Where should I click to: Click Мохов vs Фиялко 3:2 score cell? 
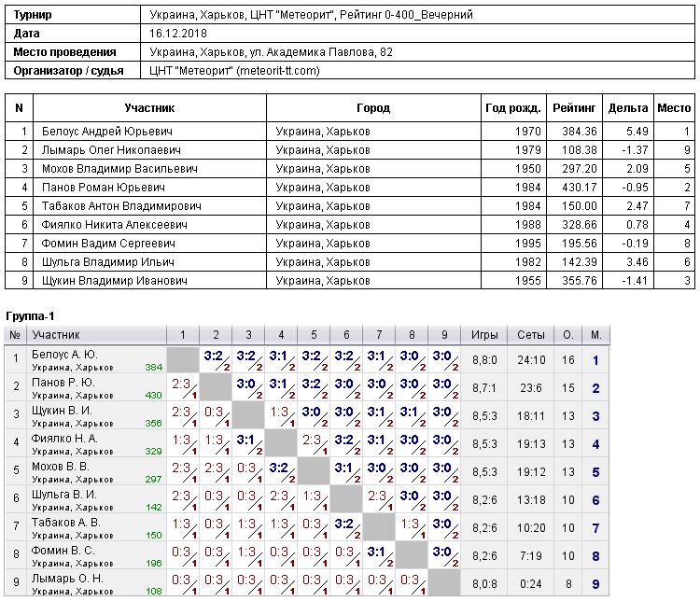281,472
